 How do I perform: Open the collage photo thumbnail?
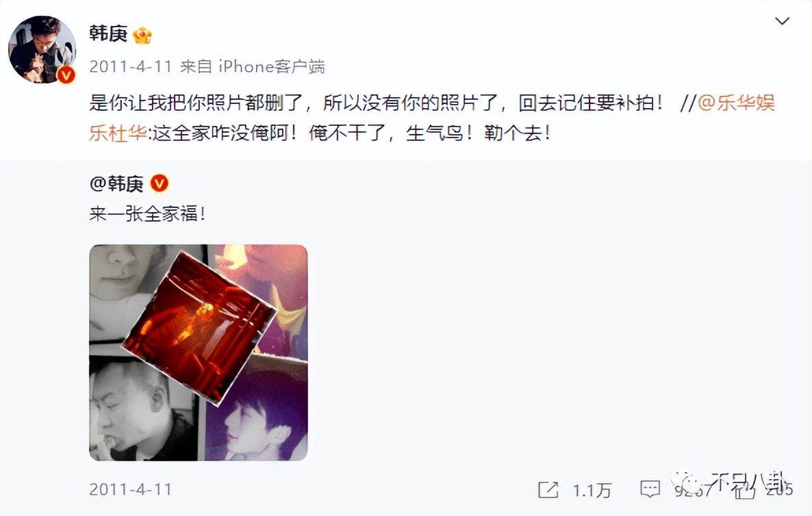pyautogui.click(x=199, y=352)
